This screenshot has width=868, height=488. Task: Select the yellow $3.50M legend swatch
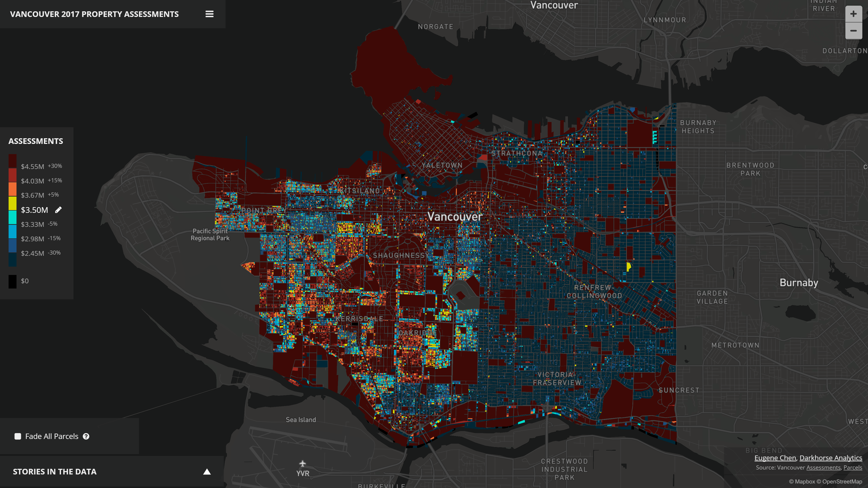click(x=12, y=203)
